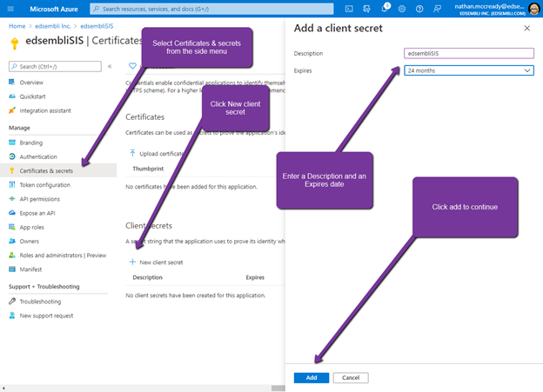Click the Integration assistant rocket icon

pyautogui.click(x=12, y=110)
